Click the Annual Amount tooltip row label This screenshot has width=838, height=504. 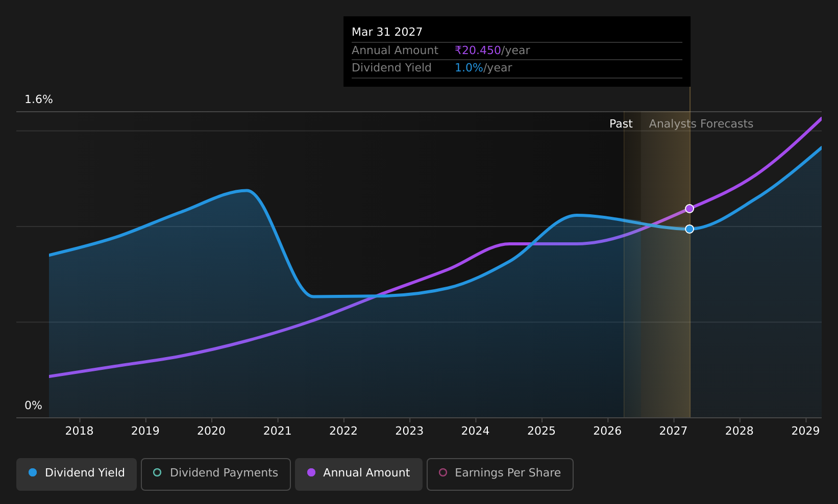395,51
